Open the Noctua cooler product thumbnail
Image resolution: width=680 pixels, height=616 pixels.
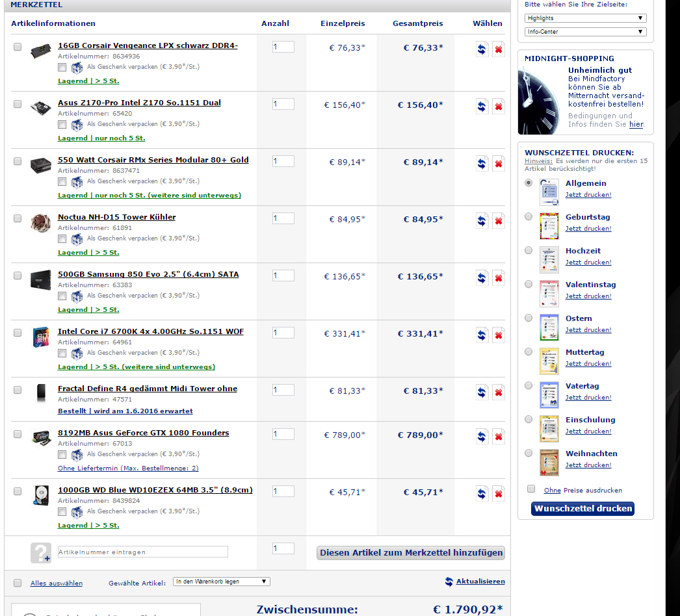[x=41, y=223]
